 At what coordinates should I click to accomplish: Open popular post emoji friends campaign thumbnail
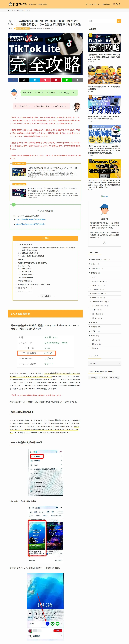tap(104, 75)
